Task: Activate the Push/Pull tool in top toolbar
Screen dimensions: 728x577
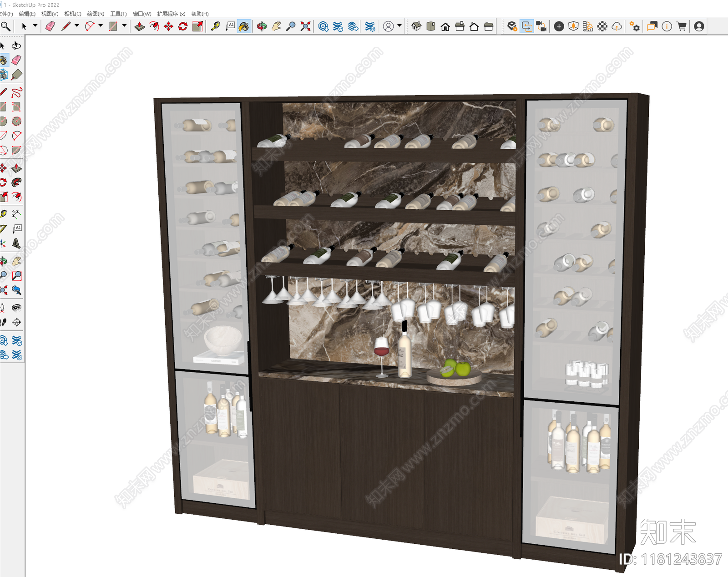Action: tap(140, 26)
